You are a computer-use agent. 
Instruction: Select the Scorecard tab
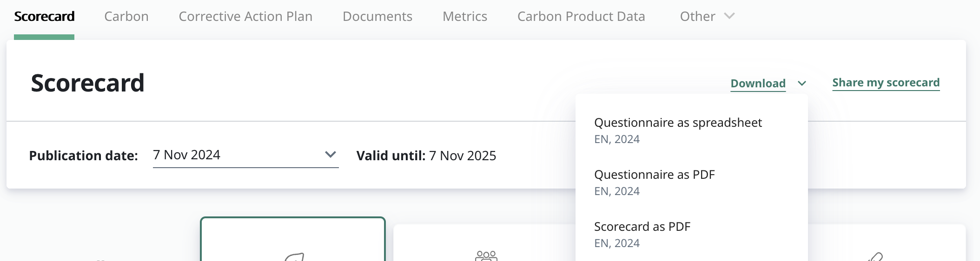[44, 17]
